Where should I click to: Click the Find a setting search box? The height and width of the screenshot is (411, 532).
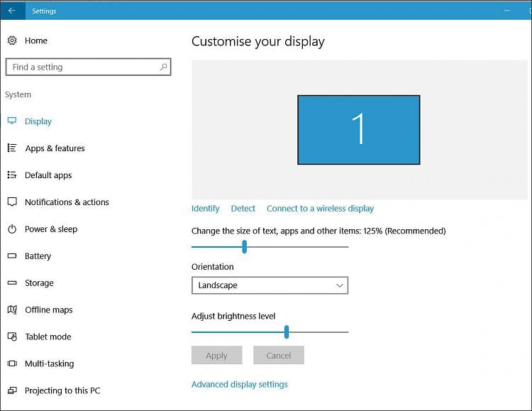tap(88, 67)
